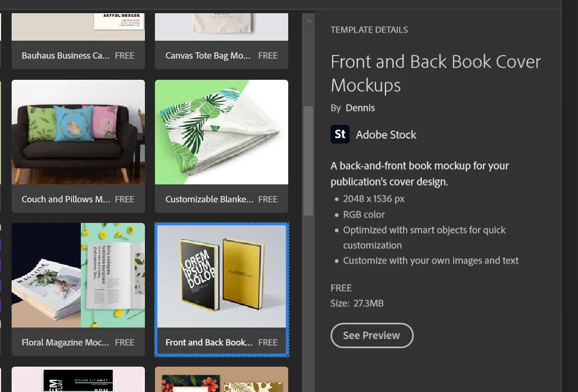Click the 'Couch and Pillows M...' caption
Screen dimensions: 578x392
tap(66, 199)
